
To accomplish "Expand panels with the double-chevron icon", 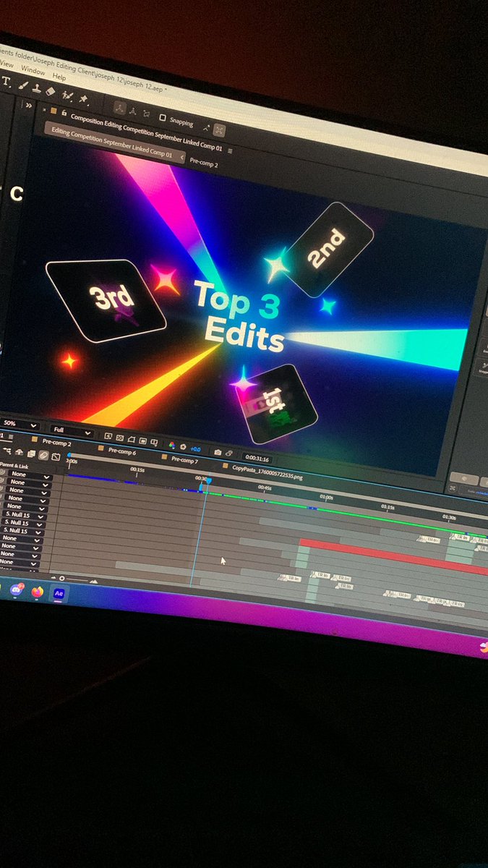I will pyautogui.click(x=28, y=106).
